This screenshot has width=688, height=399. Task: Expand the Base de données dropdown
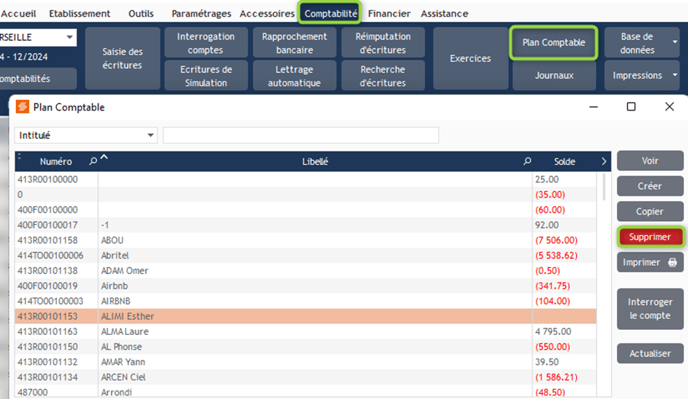tap(675, 42)
